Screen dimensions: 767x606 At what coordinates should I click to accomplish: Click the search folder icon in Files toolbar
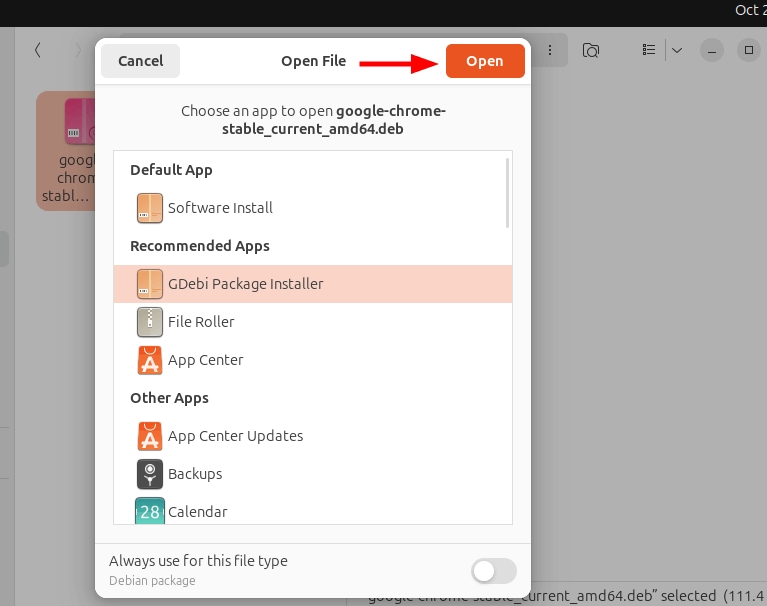(x=591, y=50)
